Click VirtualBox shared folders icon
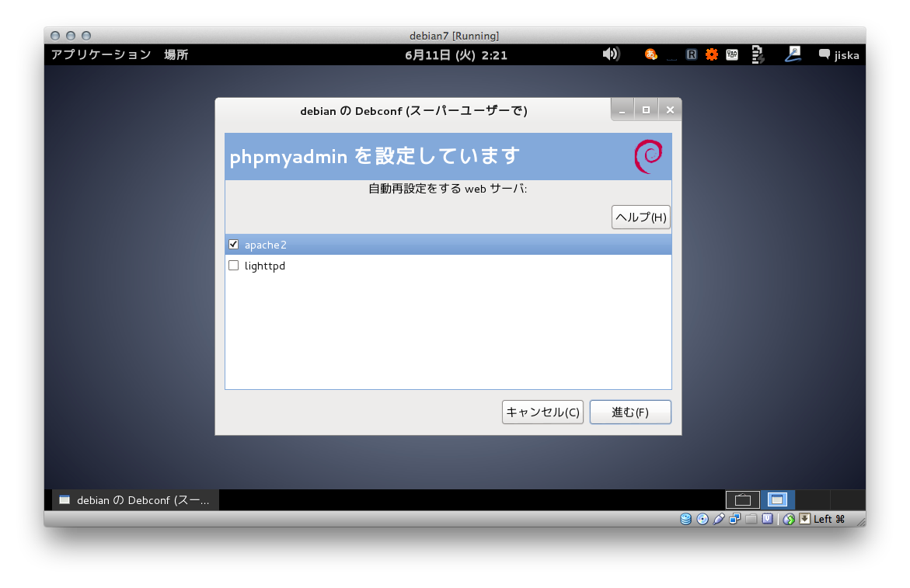The height and width of the screenshot is (588, 910). tap(751, 519)
